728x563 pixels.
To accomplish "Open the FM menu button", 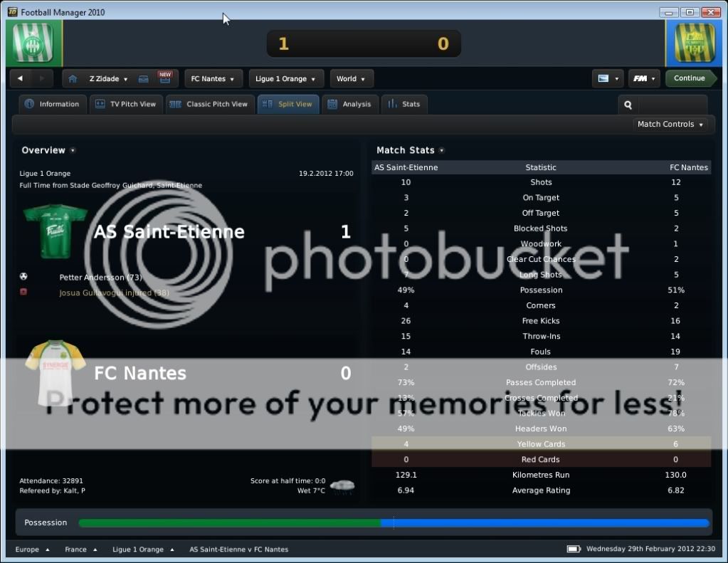I will (x=643, y=78).
